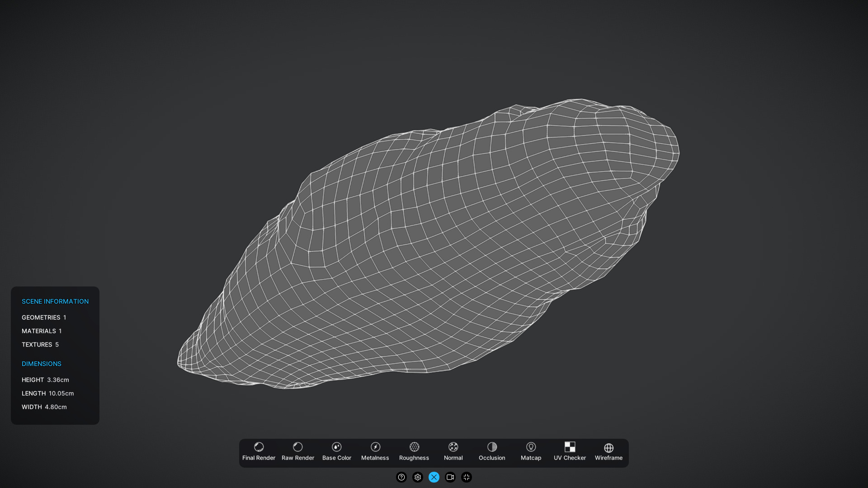The width and height of the screenshot is (868, 488).
Task: Show the Normal map view
Action: point(453,452)
